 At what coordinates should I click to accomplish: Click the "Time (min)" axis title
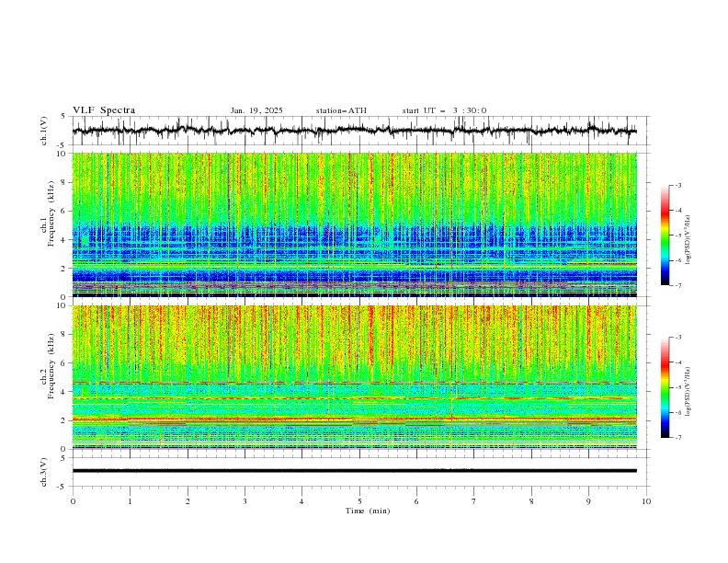(x=368, y=511)
